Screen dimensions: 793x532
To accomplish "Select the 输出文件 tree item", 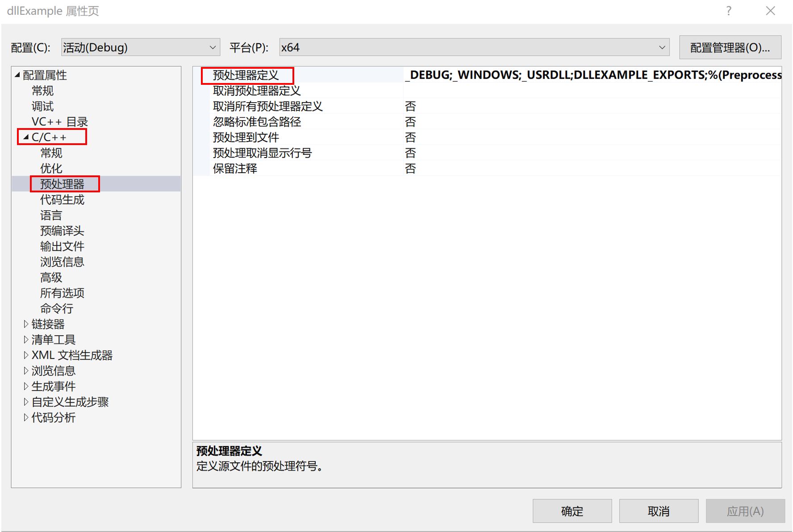I will (62, 246).
